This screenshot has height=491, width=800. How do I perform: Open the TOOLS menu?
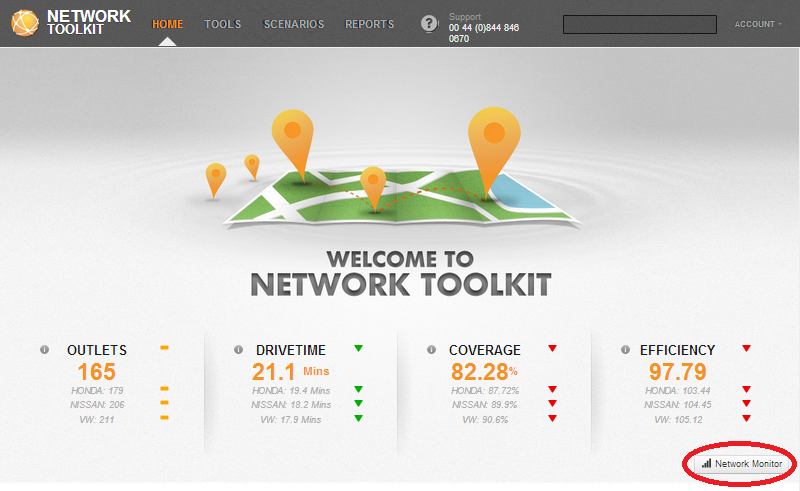point(222,24)
